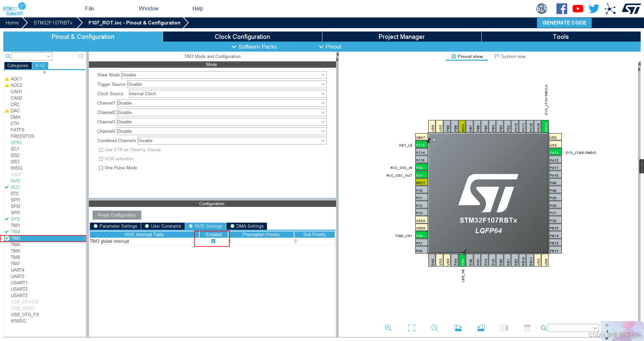
Task: Rotate the chip view counter-clockwise icon
Action: pos(481,328)
